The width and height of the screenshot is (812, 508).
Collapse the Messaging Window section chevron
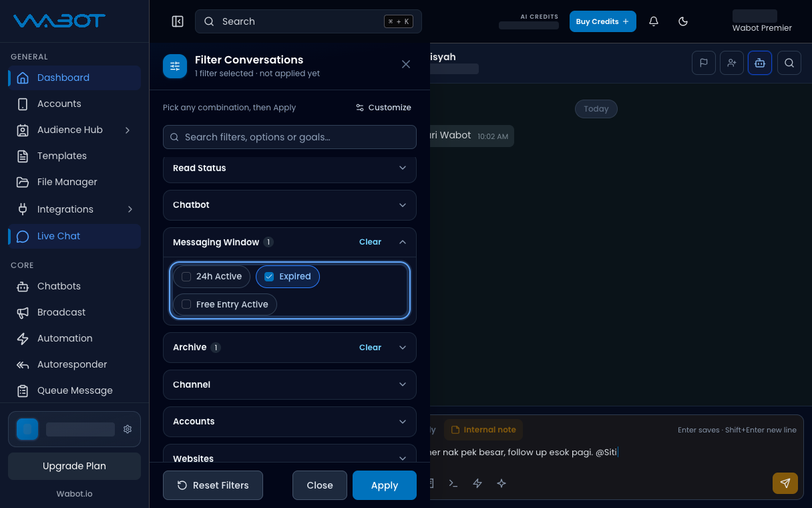(x=403, y=242)
